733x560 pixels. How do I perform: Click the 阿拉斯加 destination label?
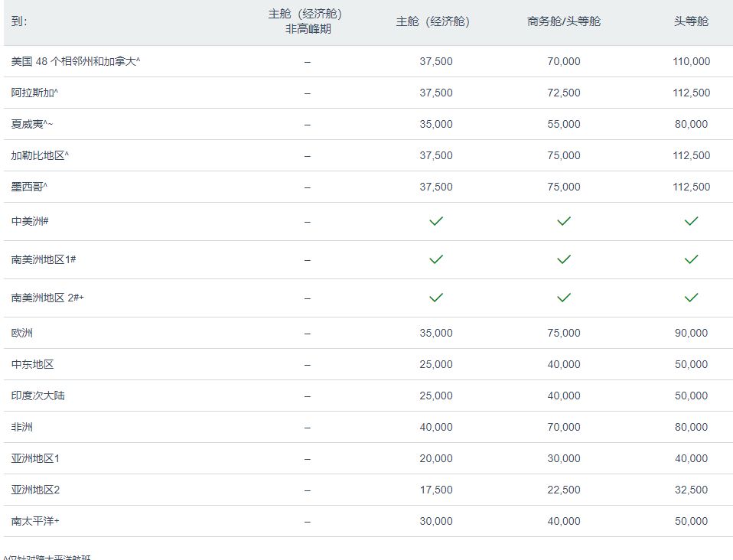coord(34,93)
